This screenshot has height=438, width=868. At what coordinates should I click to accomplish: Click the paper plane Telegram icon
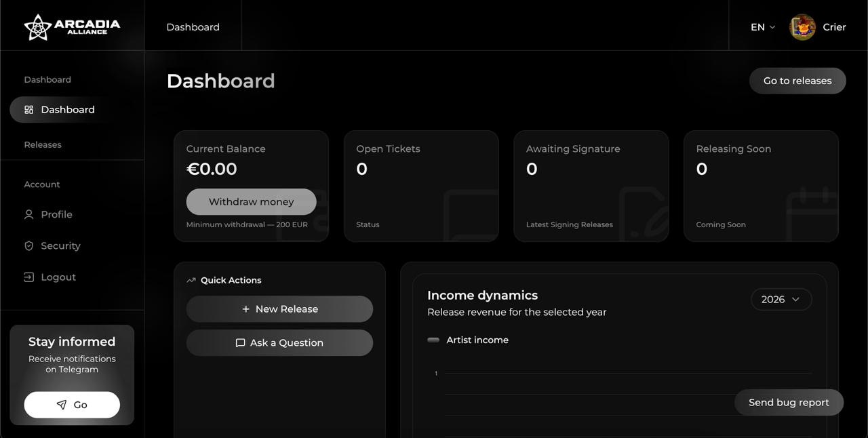point(62,405)
